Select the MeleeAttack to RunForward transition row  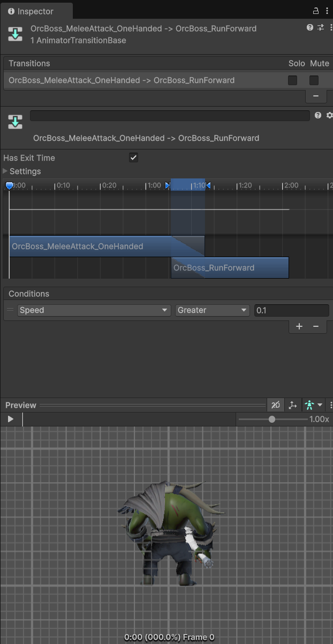point(122,80)
